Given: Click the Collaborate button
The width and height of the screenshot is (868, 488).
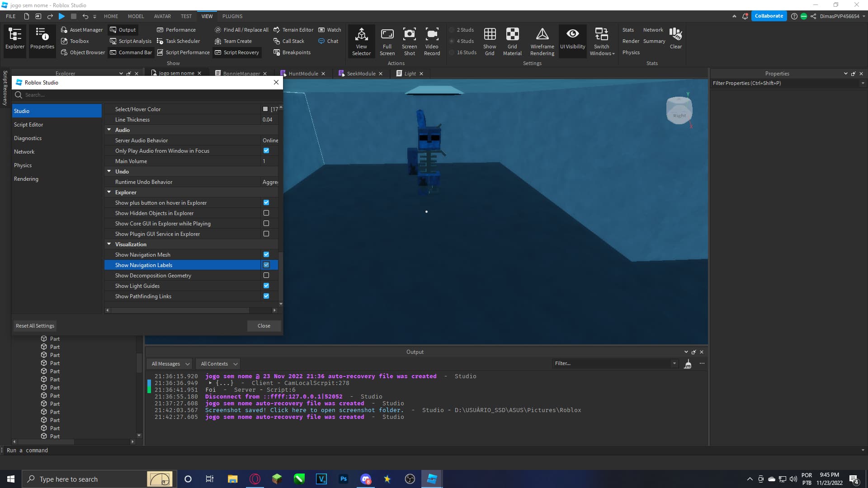Looking at the screenshot, I should coord(769,16).
